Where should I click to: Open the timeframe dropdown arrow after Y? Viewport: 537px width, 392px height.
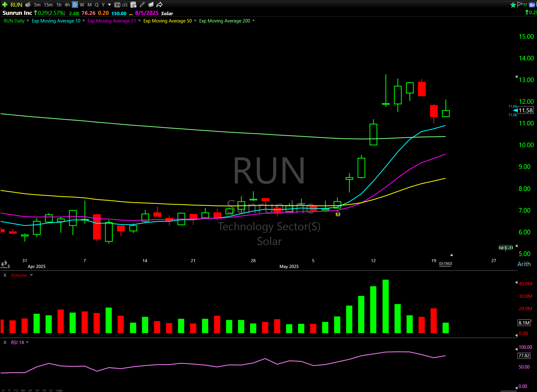(109, 5)
